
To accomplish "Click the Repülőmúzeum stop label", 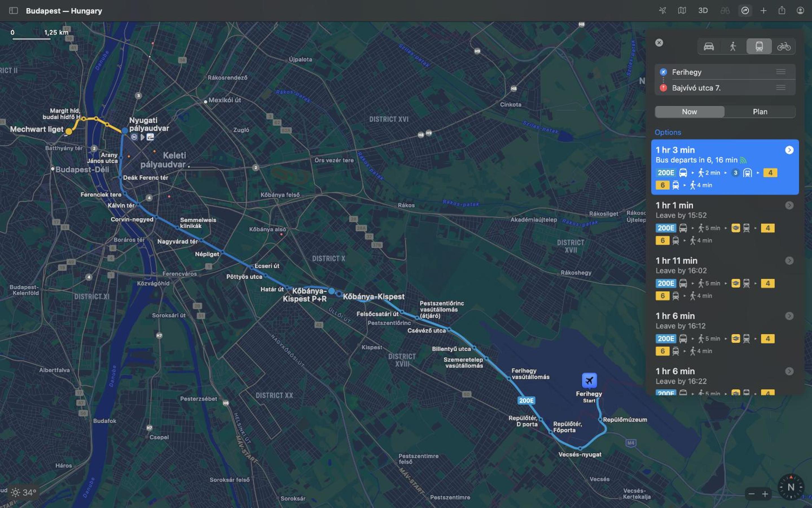I will coord(625,419).
